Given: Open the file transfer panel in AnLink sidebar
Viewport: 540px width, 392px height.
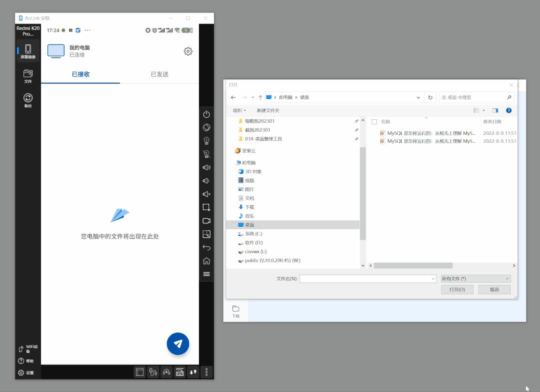Looking at the screenshot, I should pos(27,76).
